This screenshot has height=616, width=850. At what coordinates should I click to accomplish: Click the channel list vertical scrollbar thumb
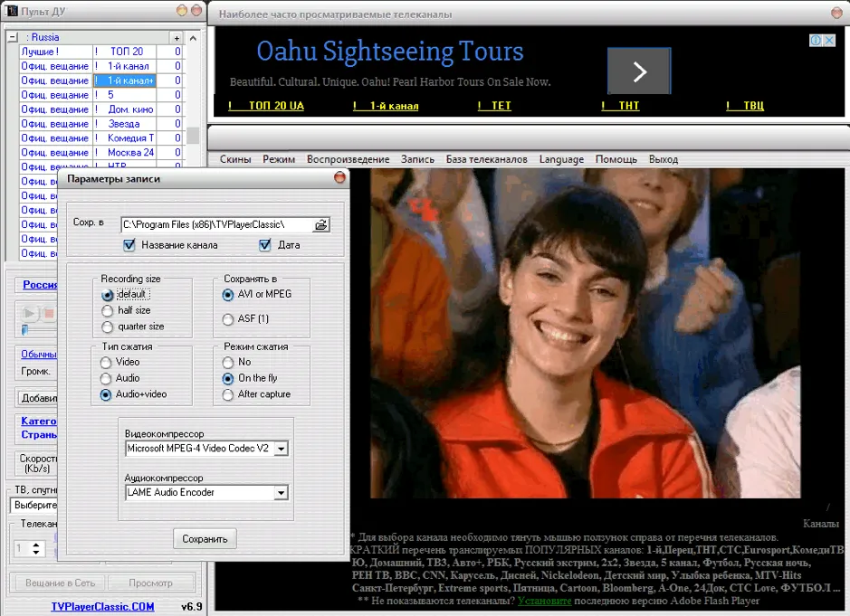click(x=193, y=136)
